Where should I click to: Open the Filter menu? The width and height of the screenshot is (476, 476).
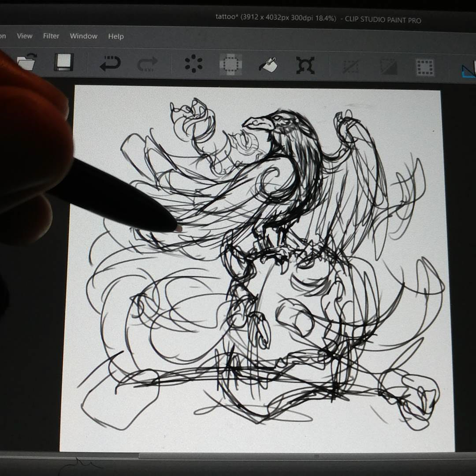tap(51, 36)
